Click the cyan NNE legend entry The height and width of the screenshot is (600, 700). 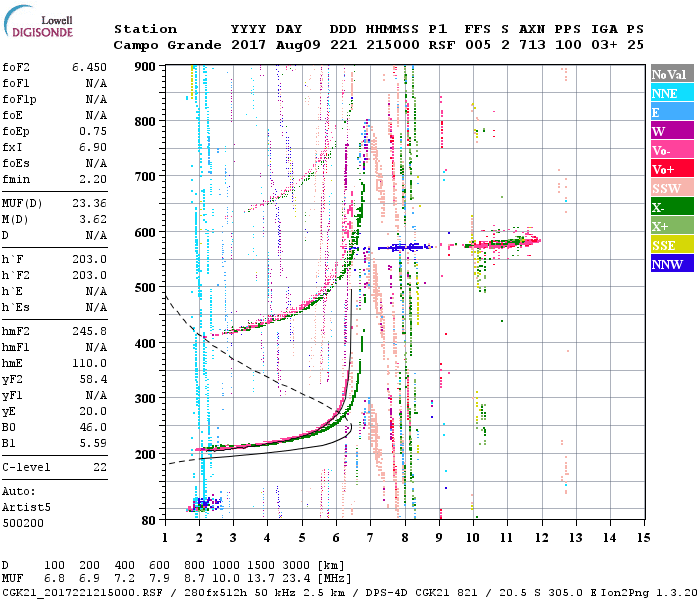tap(671, 93)
